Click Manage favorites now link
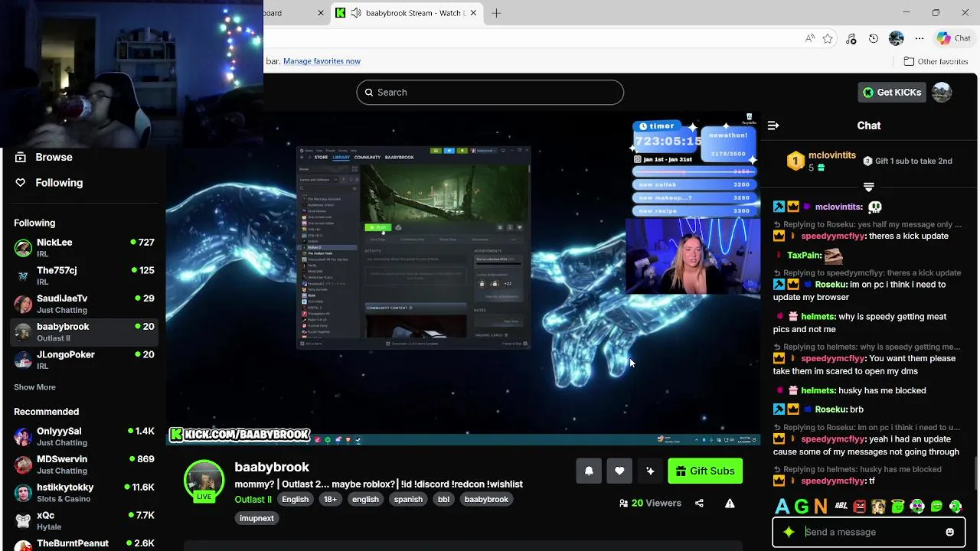980x551 pixels. [x=322, y=61]
